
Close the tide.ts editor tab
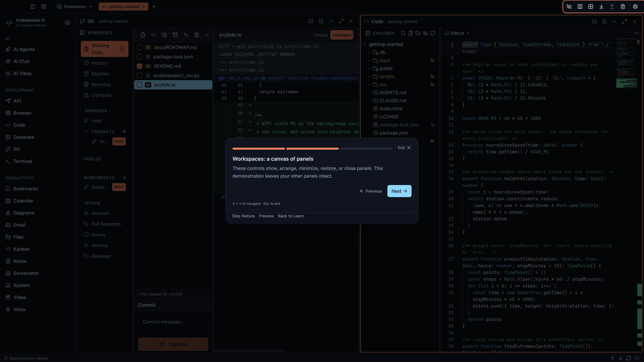[468, 33]
